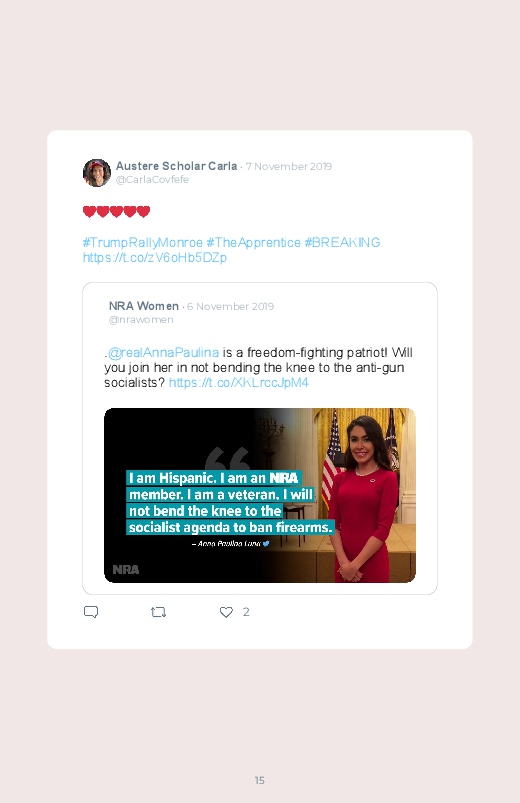Open the #TrumpRallyMonroe hashtag
The image size is (520, 803).
click(x=142, y=242)
